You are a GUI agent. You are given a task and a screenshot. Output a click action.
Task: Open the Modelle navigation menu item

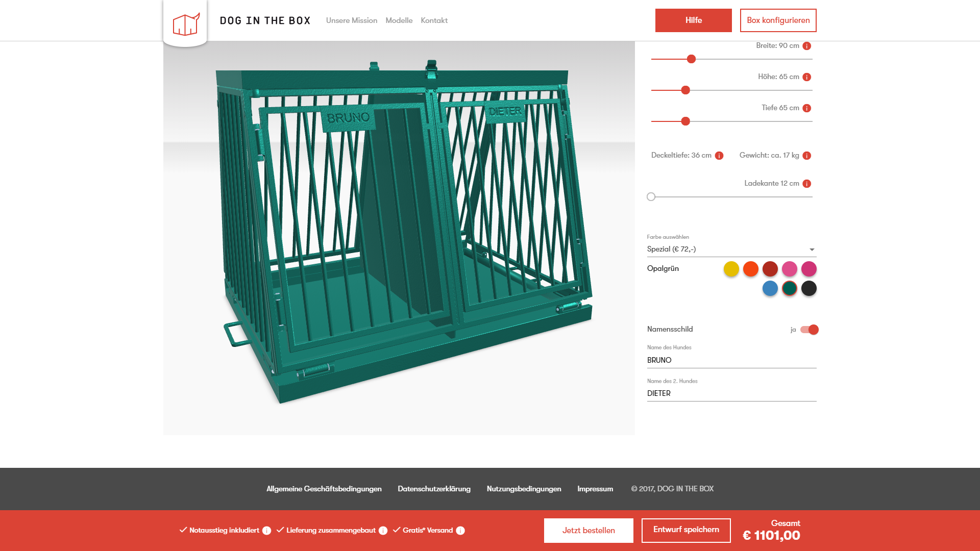coord(399,20)
